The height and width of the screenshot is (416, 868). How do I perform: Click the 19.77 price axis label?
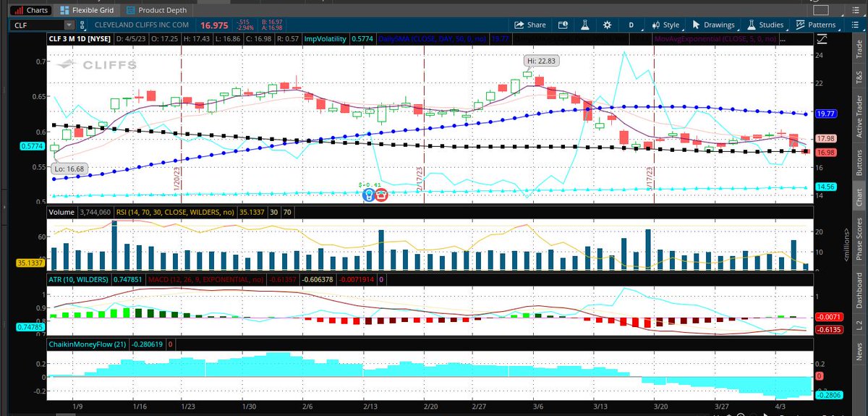[825, 114]
